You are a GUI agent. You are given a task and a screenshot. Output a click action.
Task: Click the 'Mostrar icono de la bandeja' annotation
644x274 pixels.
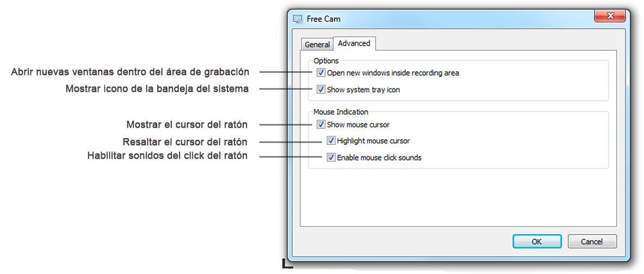(157, 89)
